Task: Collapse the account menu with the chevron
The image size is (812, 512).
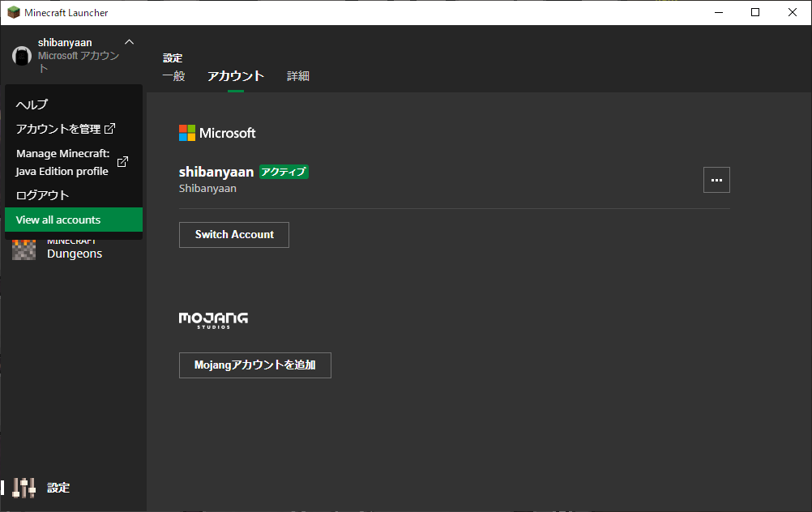Action: [x=128, y=42]
